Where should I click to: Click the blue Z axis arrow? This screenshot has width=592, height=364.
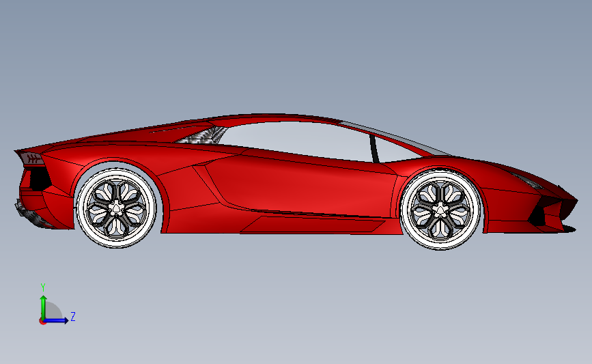(55, 320)
